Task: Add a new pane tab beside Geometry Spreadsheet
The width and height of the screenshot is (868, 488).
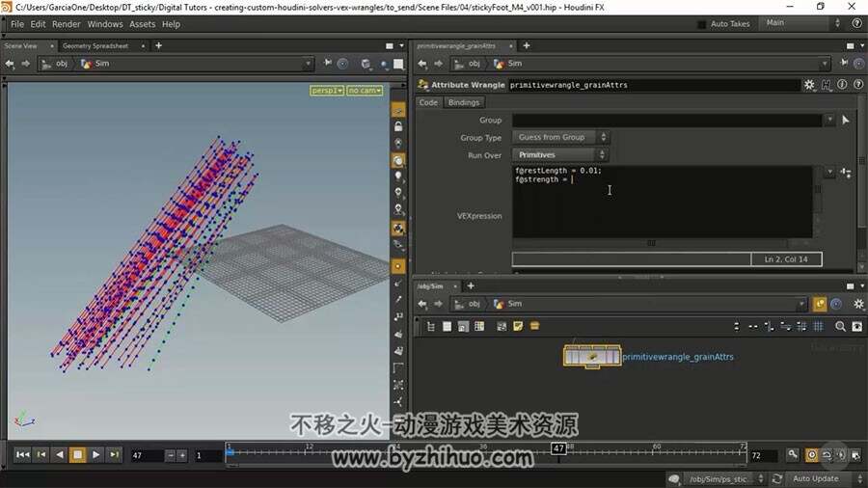Action: [x=159, y=46]
